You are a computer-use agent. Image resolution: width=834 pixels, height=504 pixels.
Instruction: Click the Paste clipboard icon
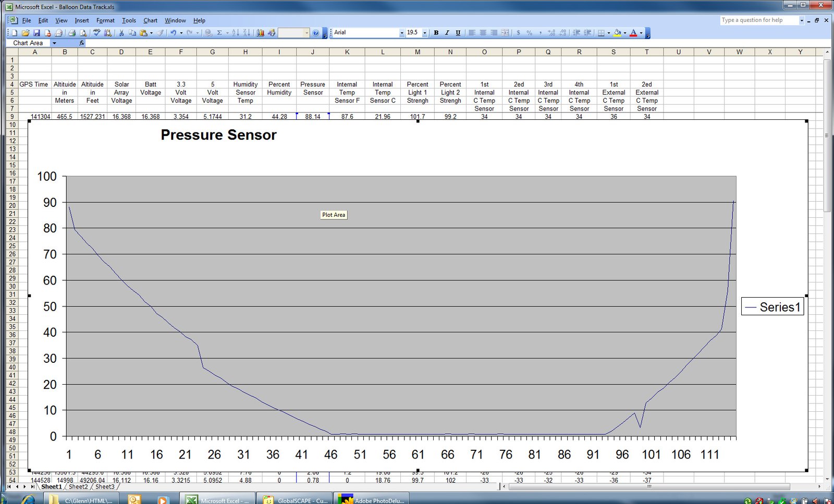[143, 33]
